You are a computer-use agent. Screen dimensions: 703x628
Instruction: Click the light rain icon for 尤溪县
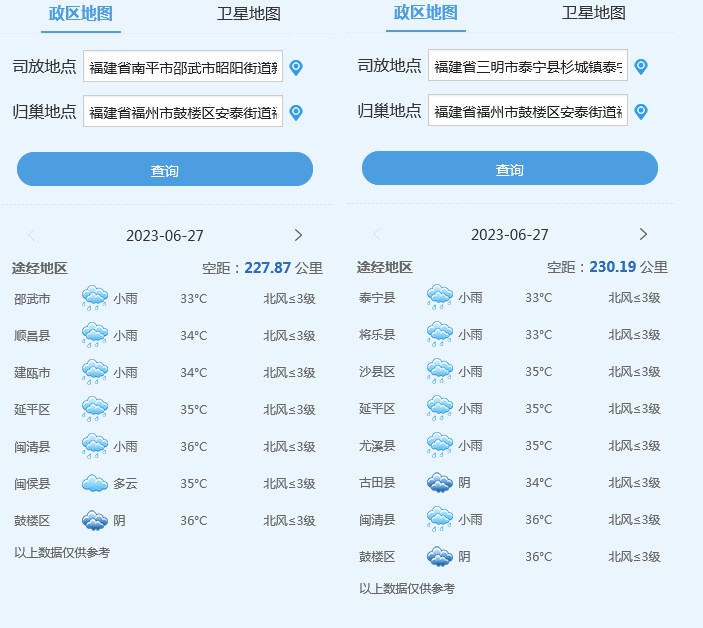(x=440, y=446)
